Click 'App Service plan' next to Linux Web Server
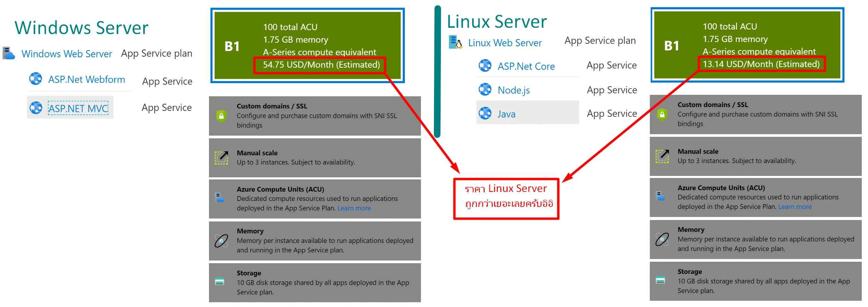 600,41
